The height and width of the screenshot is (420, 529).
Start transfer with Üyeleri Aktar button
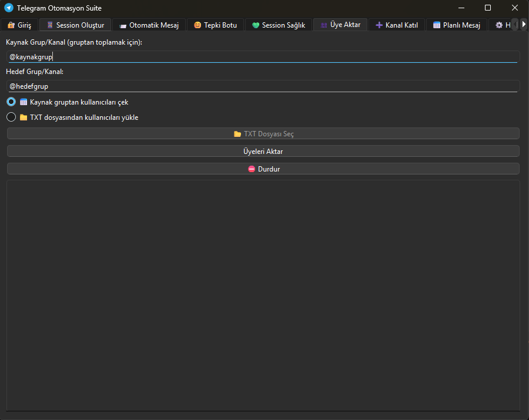[263, 151]
